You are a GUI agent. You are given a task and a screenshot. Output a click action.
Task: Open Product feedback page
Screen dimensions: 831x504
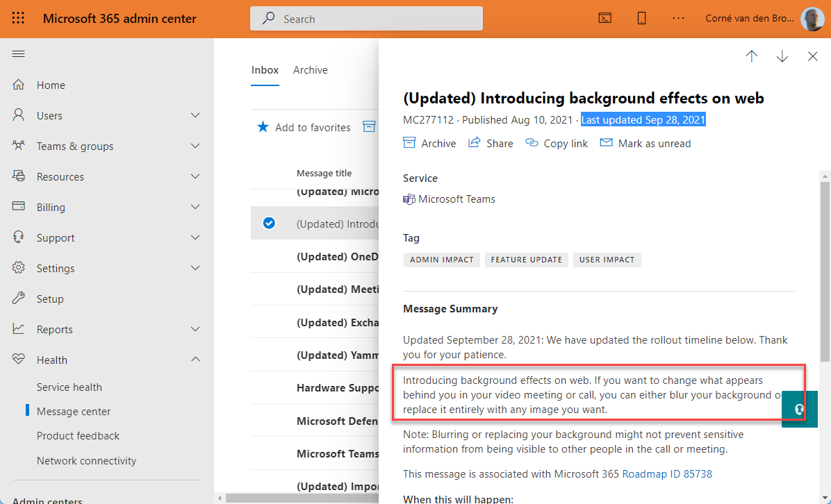78,436
